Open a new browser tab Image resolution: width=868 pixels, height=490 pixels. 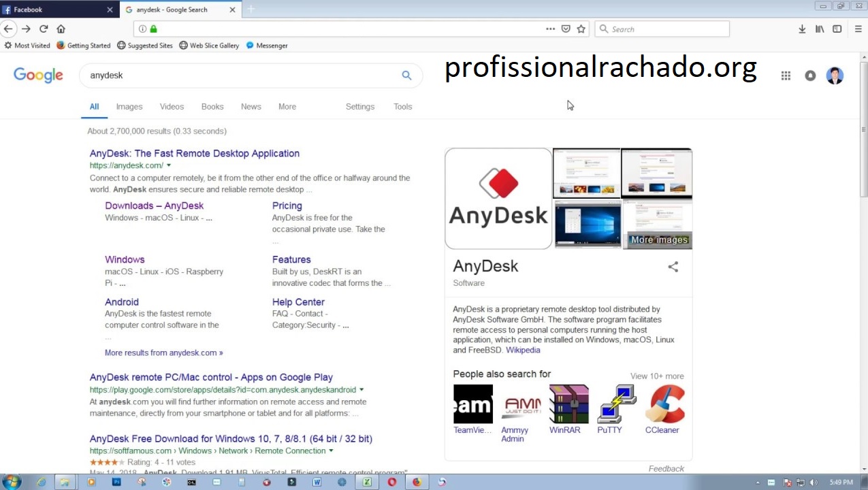coord(251,9)
